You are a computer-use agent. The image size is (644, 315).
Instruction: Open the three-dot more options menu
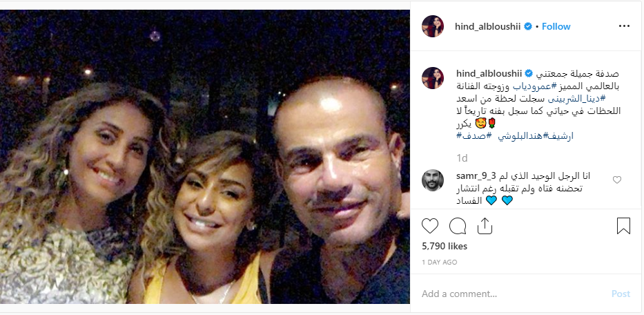coord(624,26)
